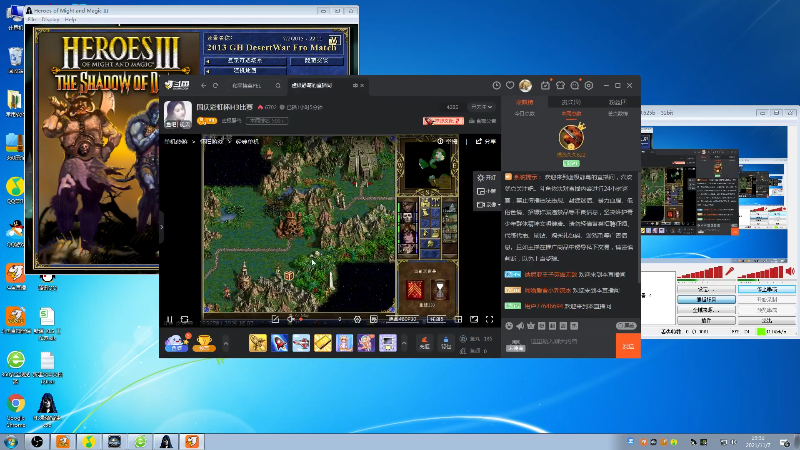Screen dimensions: 800x450
Task: Open the subscribed dropdown next to follower count
Action: coord(482,107)
